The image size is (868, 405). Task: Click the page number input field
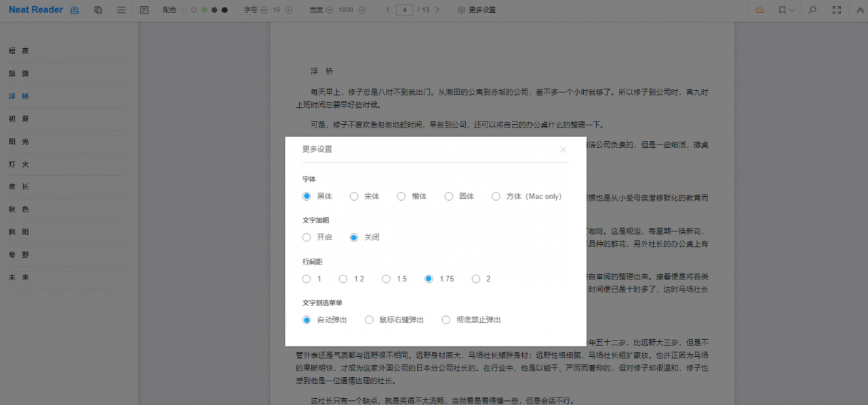tap(405, 10)
